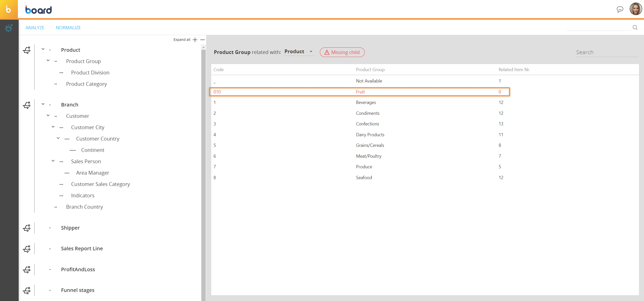The image size is (644, 301).
Task: Collapse the Product Group tree node
Action: 48,61
